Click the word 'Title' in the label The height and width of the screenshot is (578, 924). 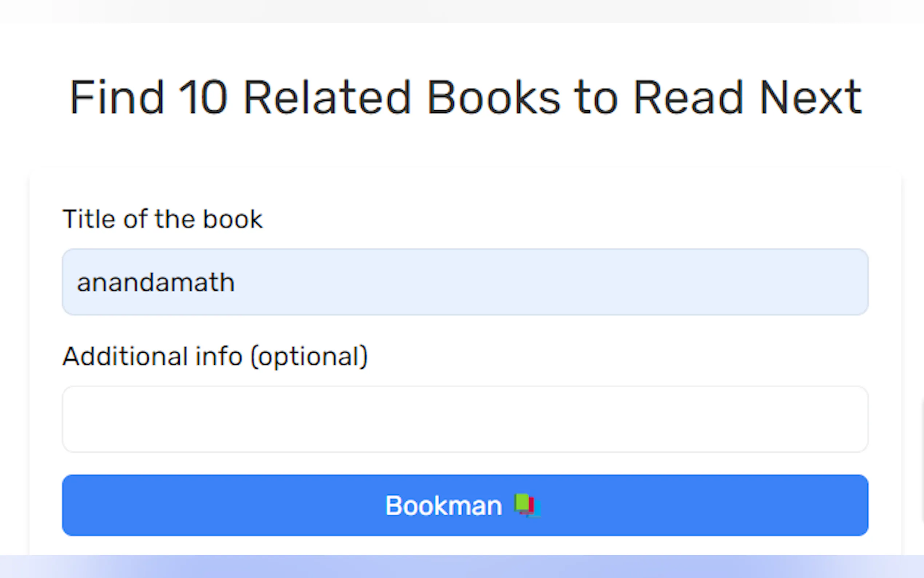[89, 219]
